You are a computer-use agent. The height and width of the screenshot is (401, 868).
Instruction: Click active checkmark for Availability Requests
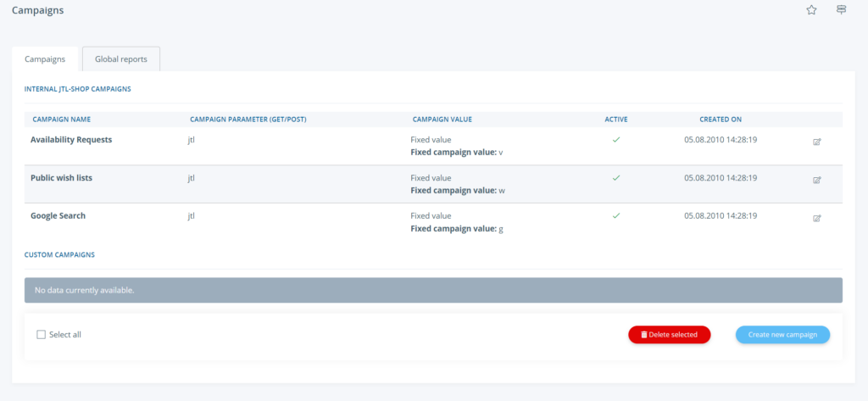tap(616, 140)
